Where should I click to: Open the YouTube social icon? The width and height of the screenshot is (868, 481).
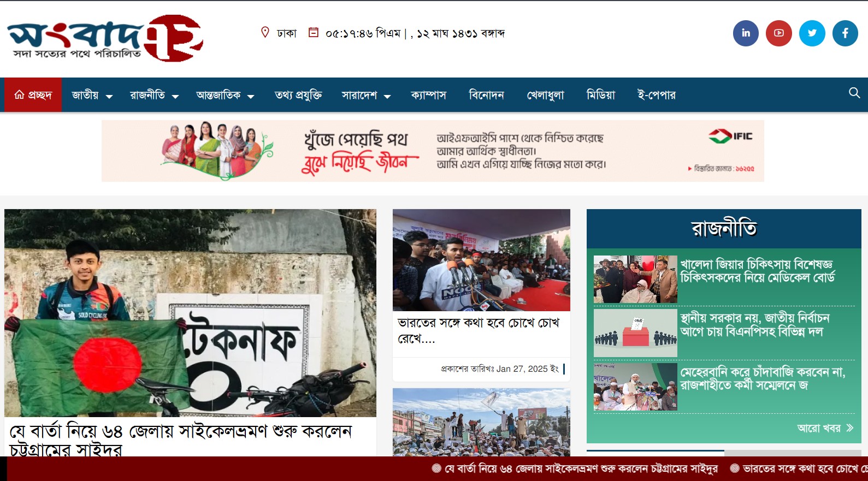[779, 33]
